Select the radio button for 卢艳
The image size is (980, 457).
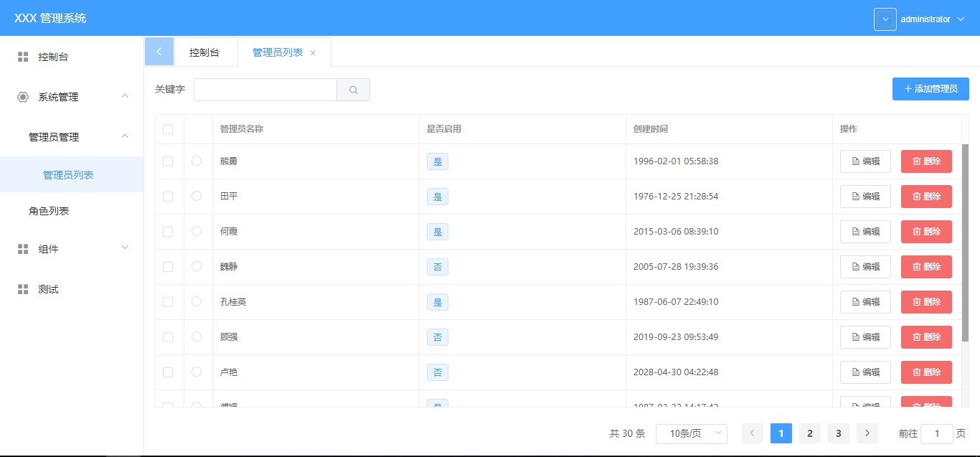click(197, 372)
